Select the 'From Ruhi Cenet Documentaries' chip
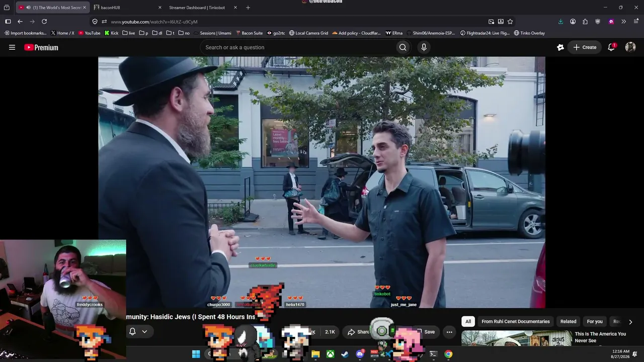This screenshot has height=362, width=644. tap(516, 321)
